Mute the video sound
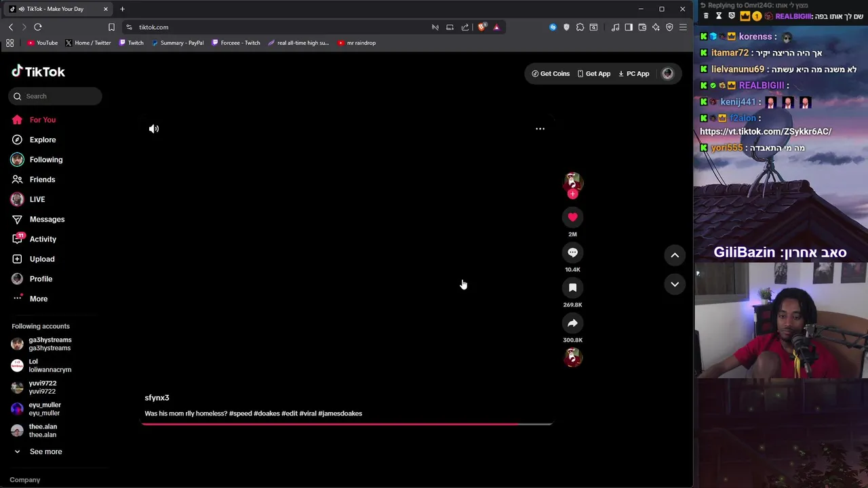The image size is (868, 488). point(154,129)
